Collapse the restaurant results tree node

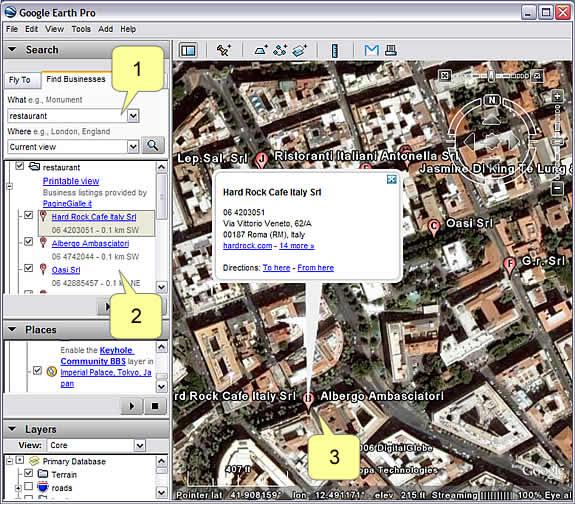[x=10, y=186]
